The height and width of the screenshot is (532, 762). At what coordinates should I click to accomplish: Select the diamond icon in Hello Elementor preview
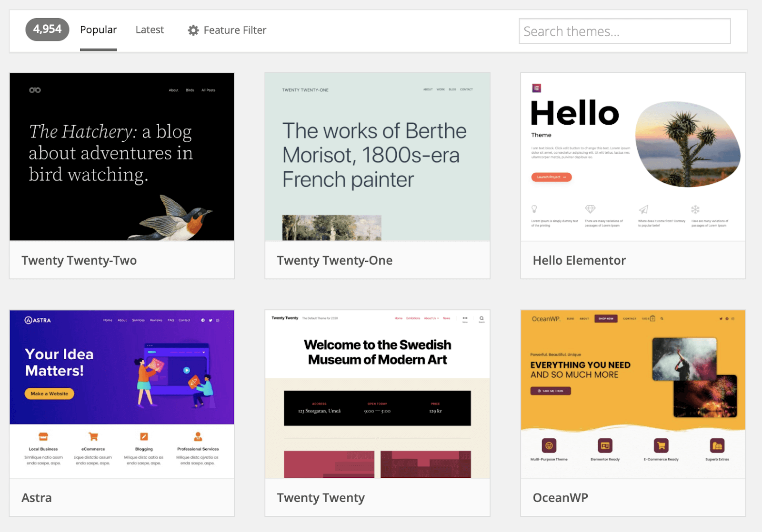[x=591, y=209]
